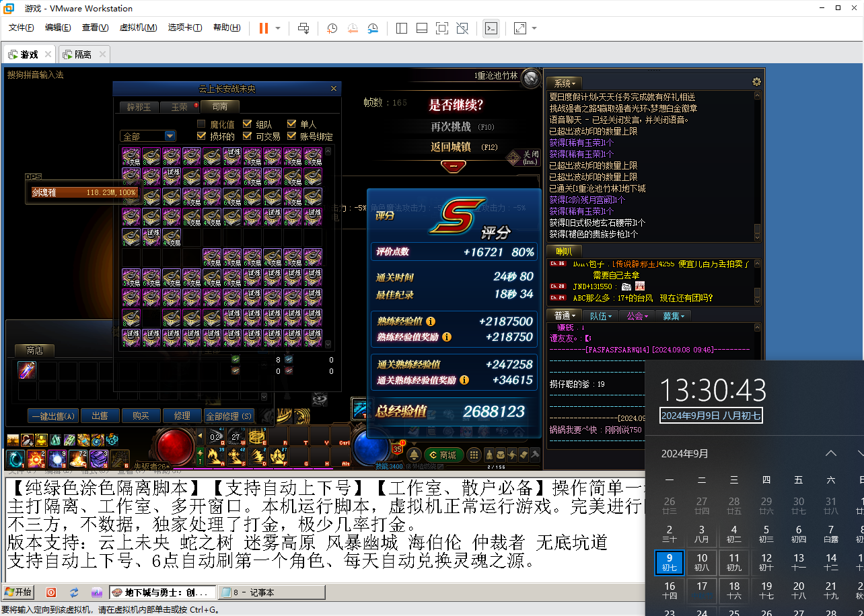864x616 pixels.
Task: Click the Windows 开始 start button
Action: pyautogui.click(x=19, y=592)
